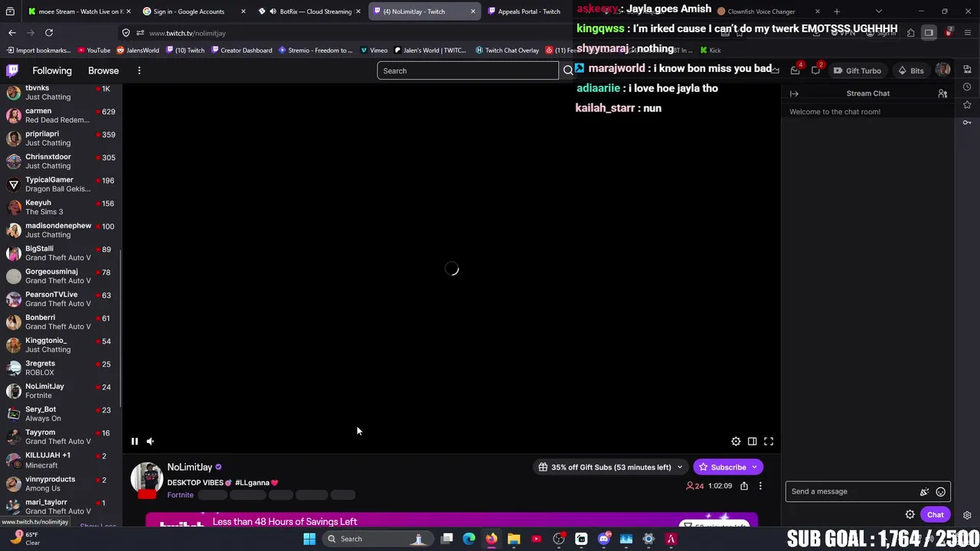Open the browser hamburger menu
This screenshot has height=551, width=980.
(968, 33)
